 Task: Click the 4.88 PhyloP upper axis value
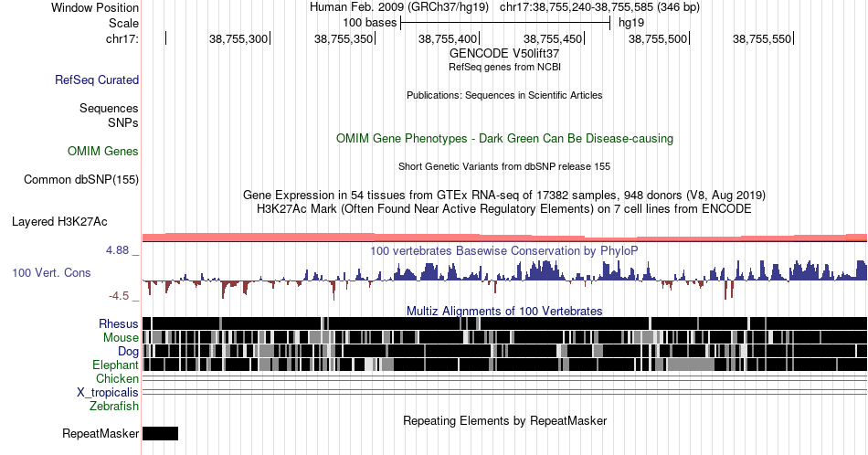click(117, 250)
